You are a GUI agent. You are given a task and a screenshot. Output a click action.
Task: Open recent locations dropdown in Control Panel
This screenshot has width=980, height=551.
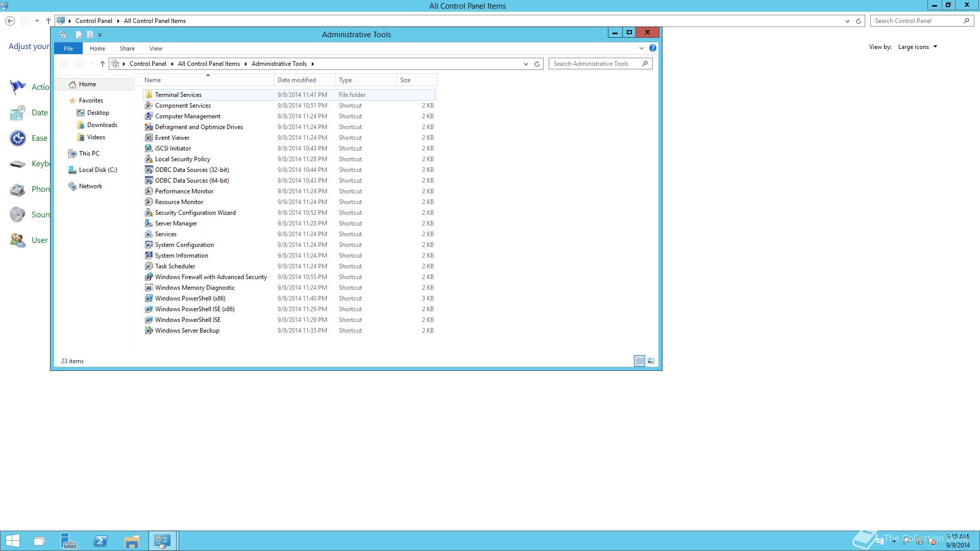click(x=37, y=21)
